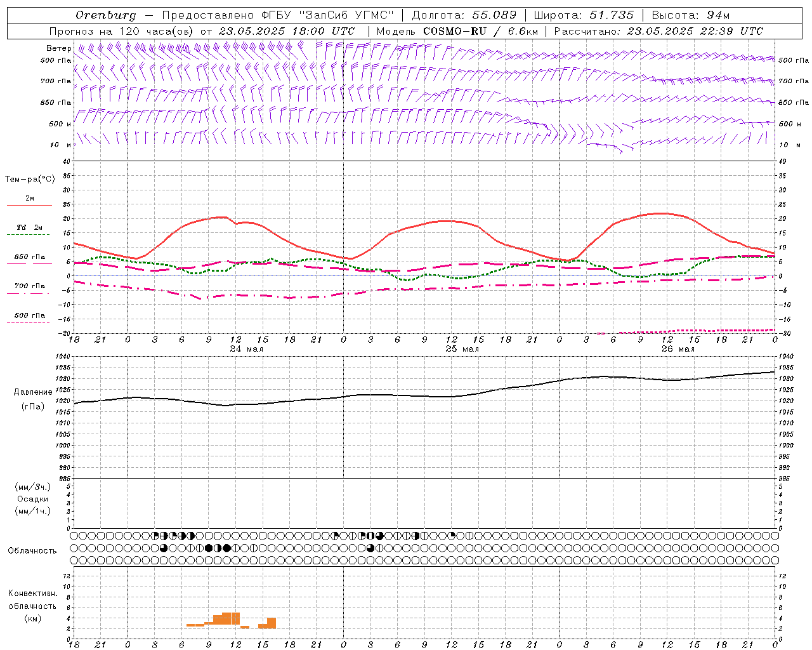Click the "Orenburg" station title
The width and height of the screenshot is (812, 650).
tap(105, 15)
